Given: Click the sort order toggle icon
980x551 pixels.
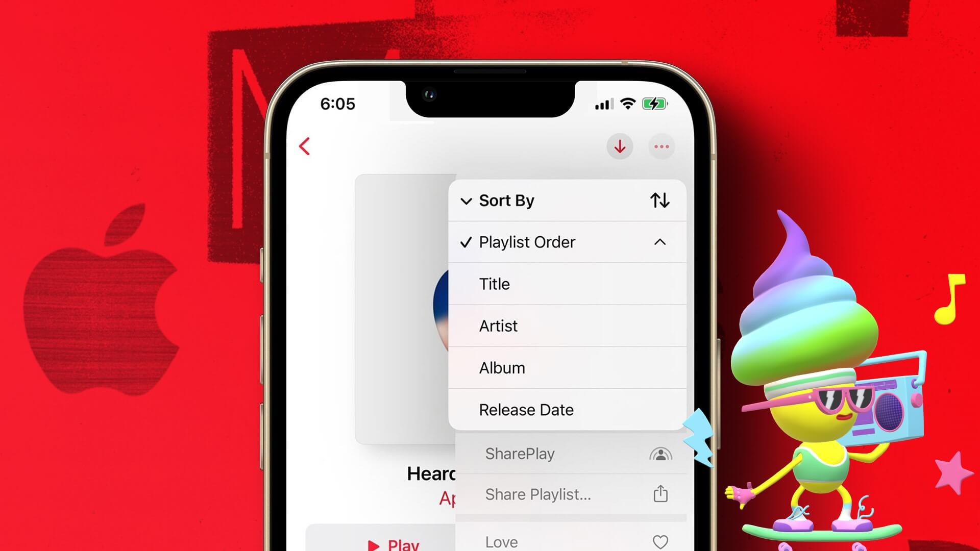Looking at the screenshot, I should (x=658, y=201).
